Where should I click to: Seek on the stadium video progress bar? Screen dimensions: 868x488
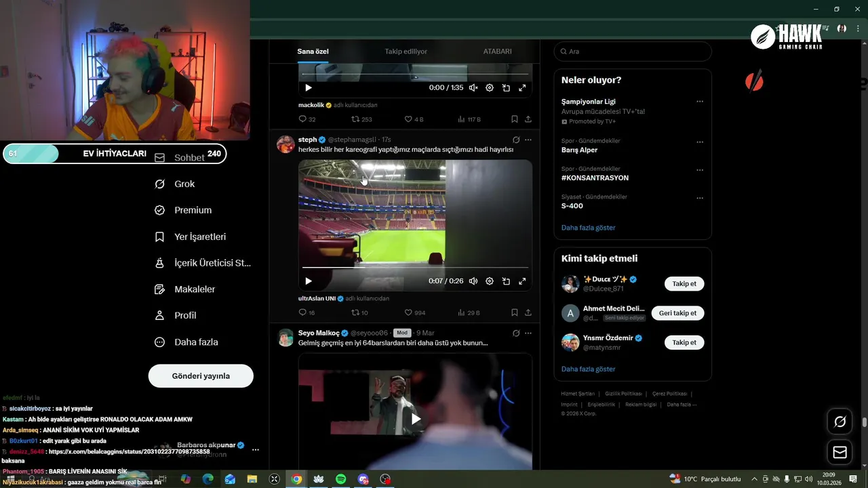tap(415, 267)
